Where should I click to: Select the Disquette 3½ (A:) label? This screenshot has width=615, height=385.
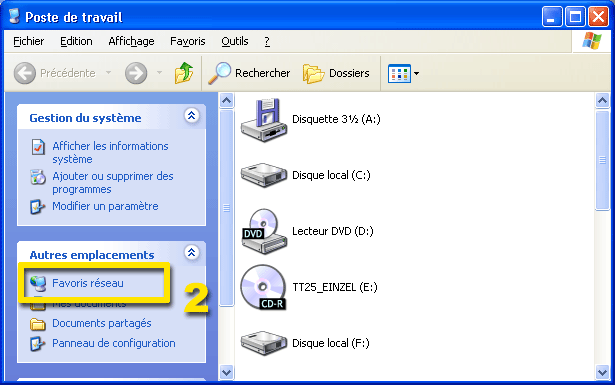(336, 119)
